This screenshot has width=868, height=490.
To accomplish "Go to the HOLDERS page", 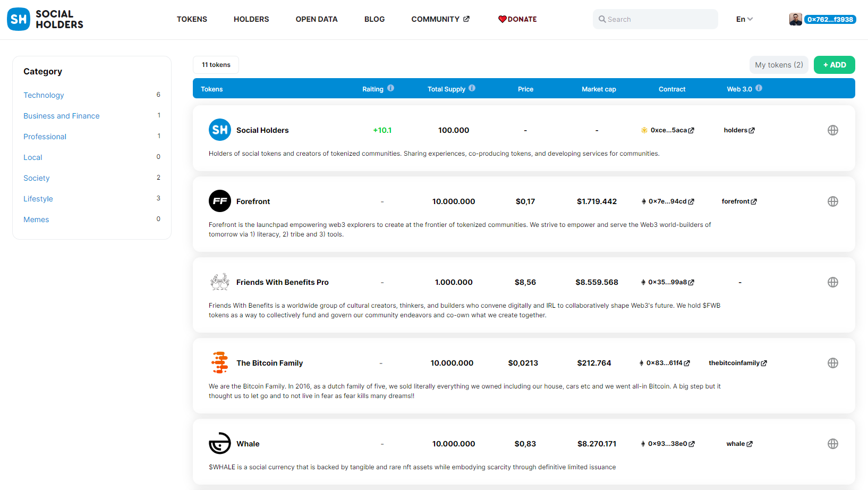I will (251, 19).
